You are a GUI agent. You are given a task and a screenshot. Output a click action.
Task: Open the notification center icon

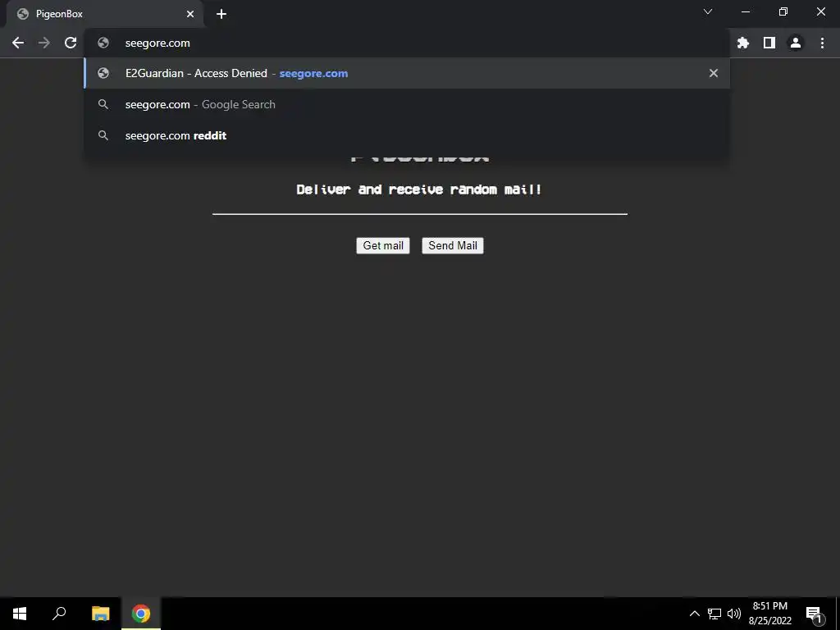[815, 614]
